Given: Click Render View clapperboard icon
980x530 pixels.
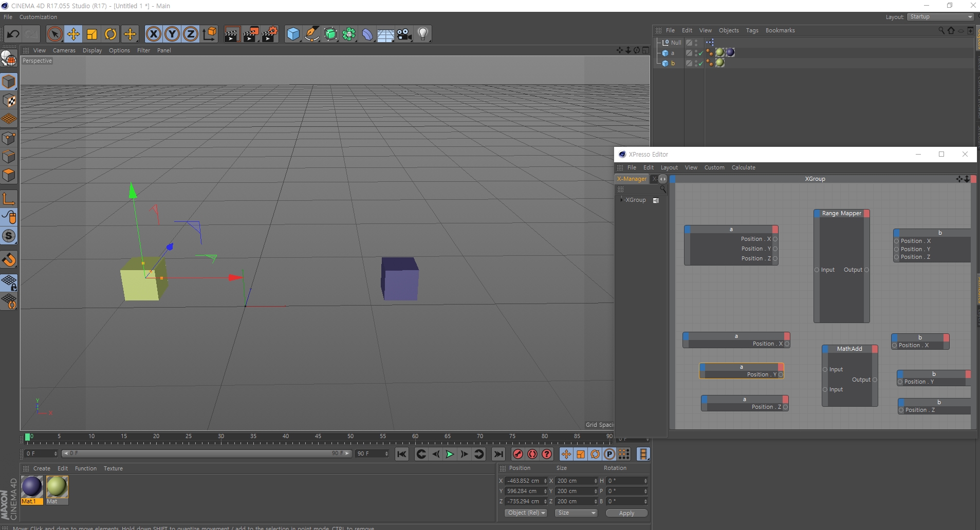Looking at the screenshot, I should tap(232, 34).
